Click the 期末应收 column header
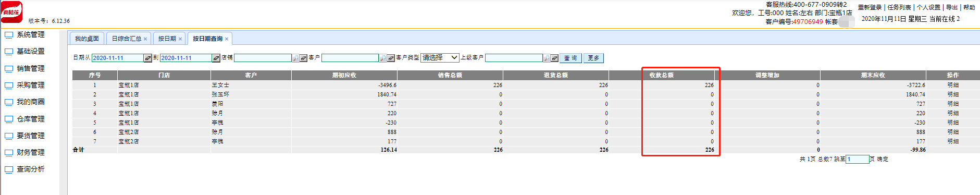980x195 pixels. coord(873,75)
